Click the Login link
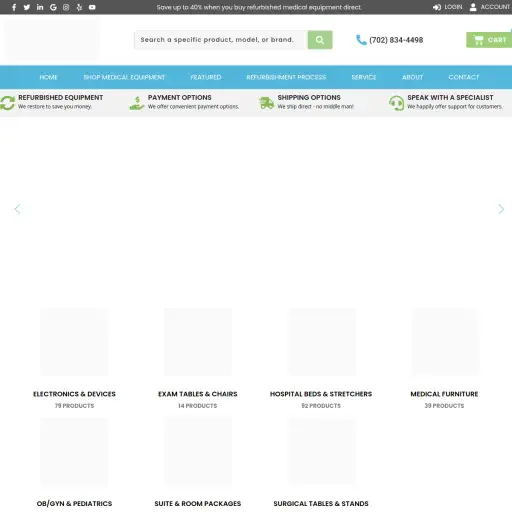This screenshot has width=512, height=512. (x=453, y=7)
